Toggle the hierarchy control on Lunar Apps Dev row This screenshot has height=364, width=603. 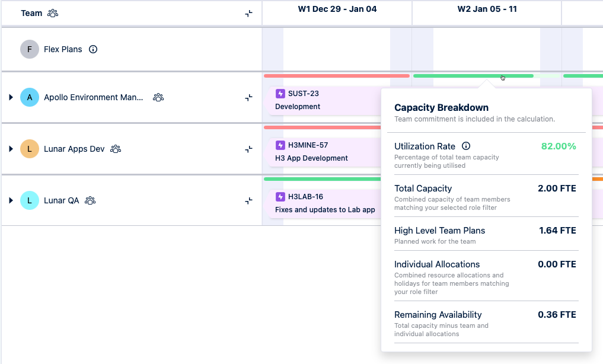(x=248, y=149)
